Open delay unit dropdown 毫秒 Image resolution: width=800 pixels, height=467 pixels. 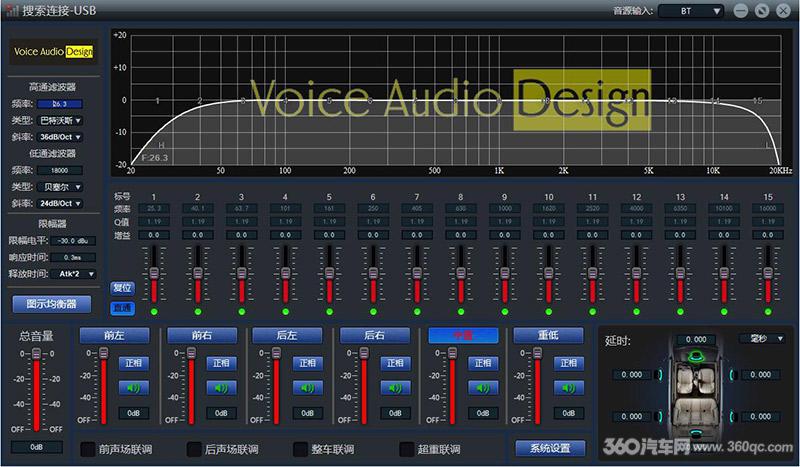pos(761,338)
